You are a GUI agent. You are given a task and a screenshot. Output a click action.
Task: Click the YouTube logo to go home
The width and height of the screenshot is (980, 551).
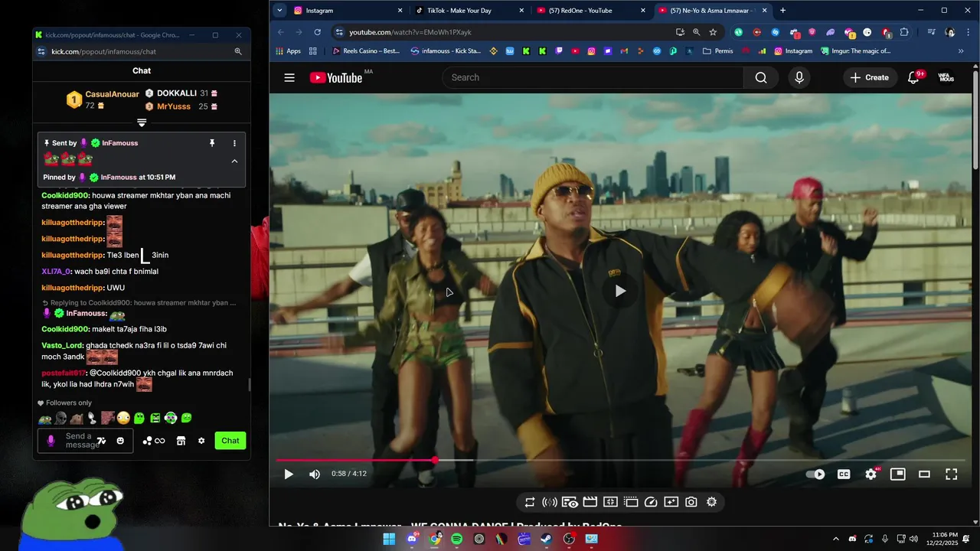335,77
